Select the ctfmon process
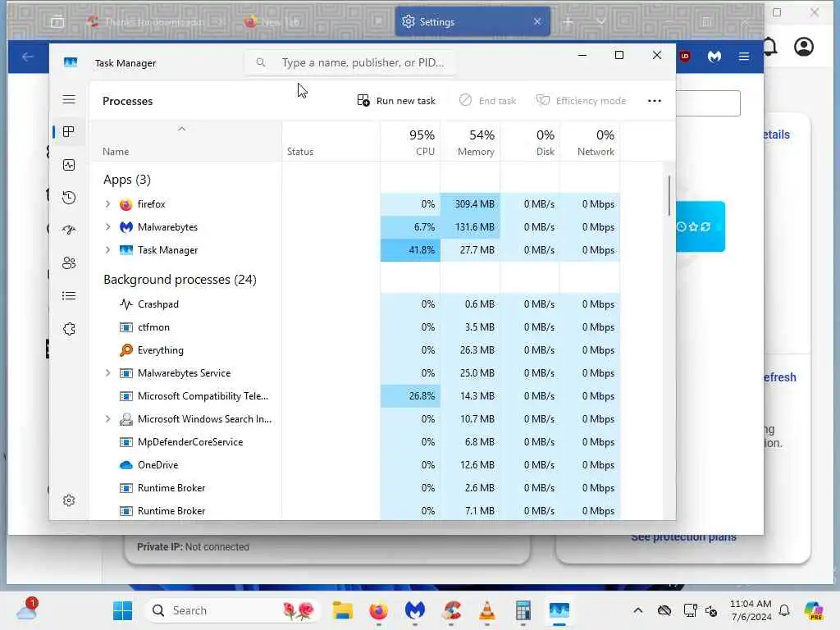 point(153,327)
